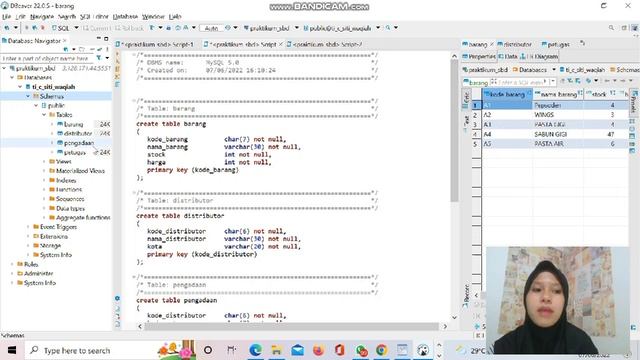This screenshot has width=640, height=360.
Task: Collapse the Tables folder
Action: tap(44, 115)
